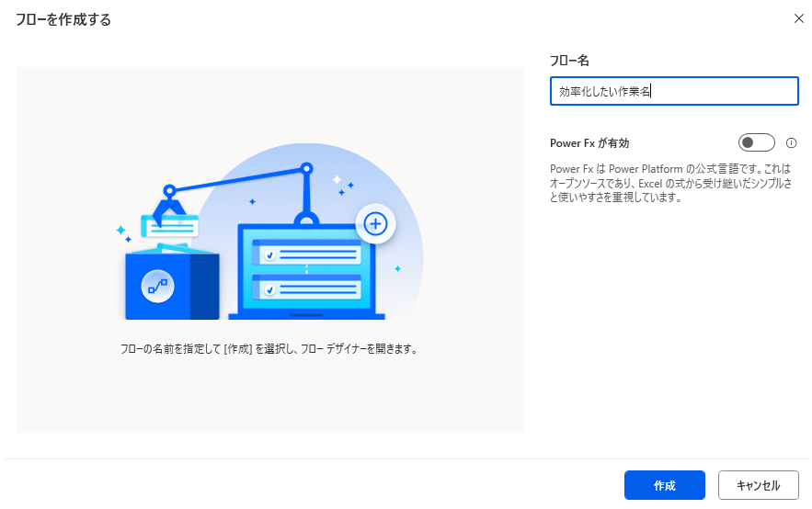Click inside the フロー名 input field
This screenshot has width=812, height=509.
coord(674,91)
